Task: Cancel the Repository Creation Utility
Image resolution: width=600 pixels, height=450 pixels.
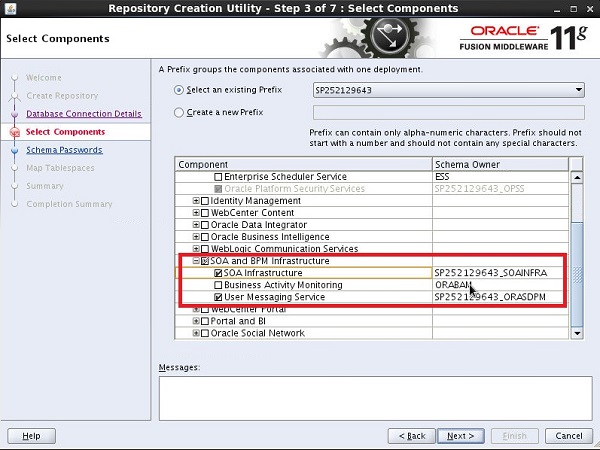Action: [x=569, y=436]
